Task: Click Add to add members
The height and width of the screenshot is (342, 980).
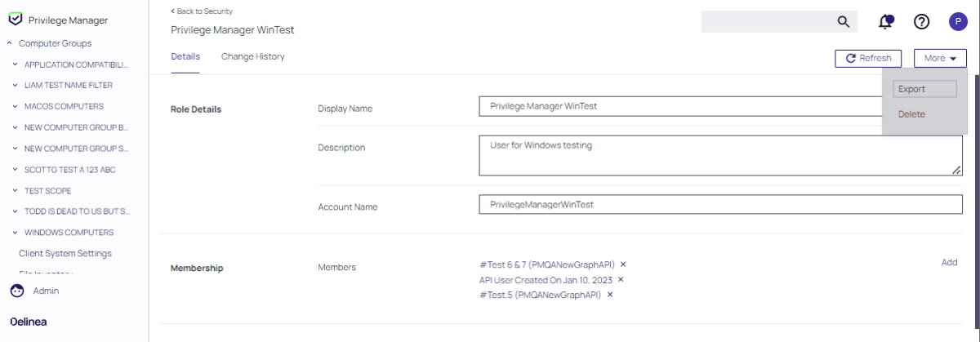Action: pos(949,262)
